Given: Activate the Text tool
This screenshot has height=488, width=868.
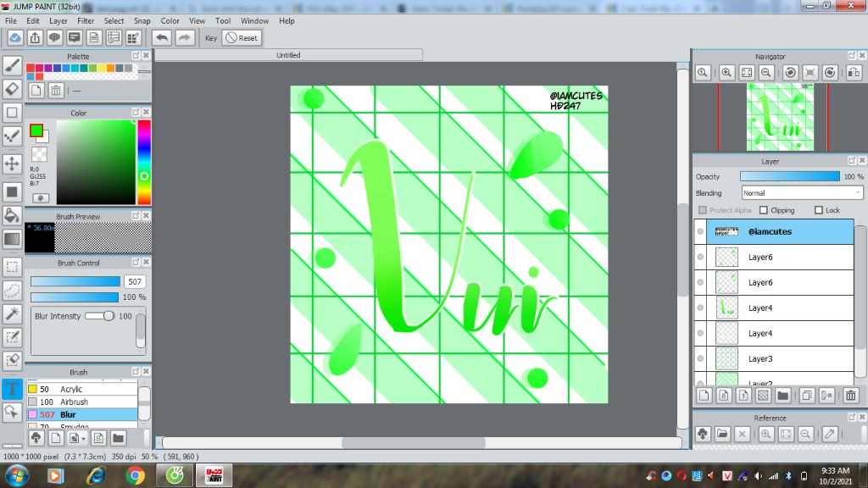Looking at the screenshot, I should pyautogui.click(x=12, y=389).
